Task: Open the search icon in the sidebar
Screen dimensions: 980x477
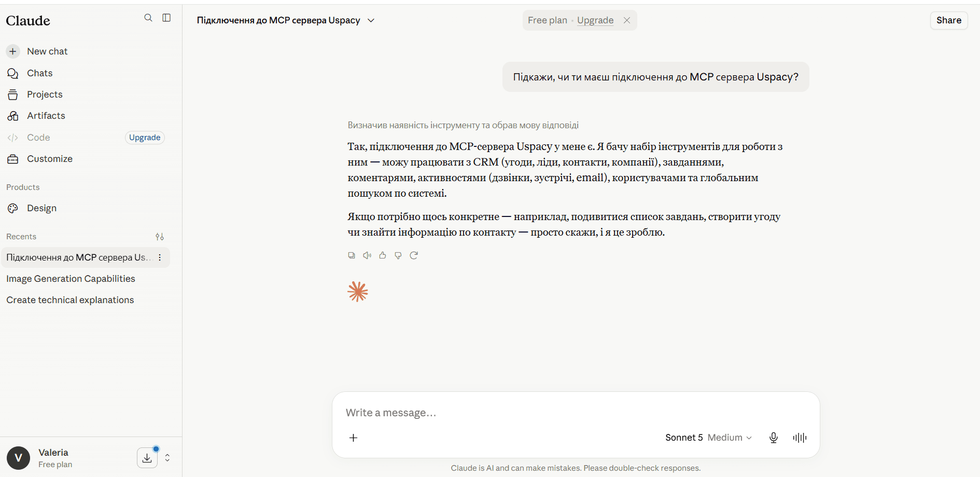Action: tap(148, 18)
